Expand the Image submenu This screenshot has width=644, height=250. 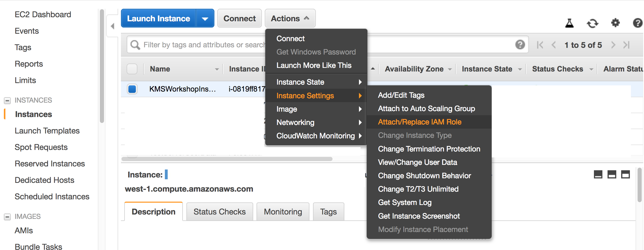pyautogui.click(x=316, y=109)
